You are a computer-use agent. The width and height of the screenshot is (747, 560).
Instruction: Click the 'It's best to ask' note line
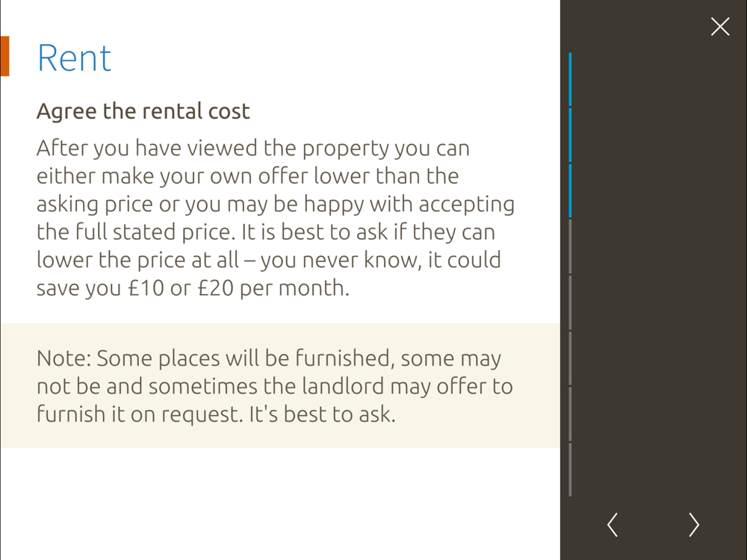pos(216,414)
